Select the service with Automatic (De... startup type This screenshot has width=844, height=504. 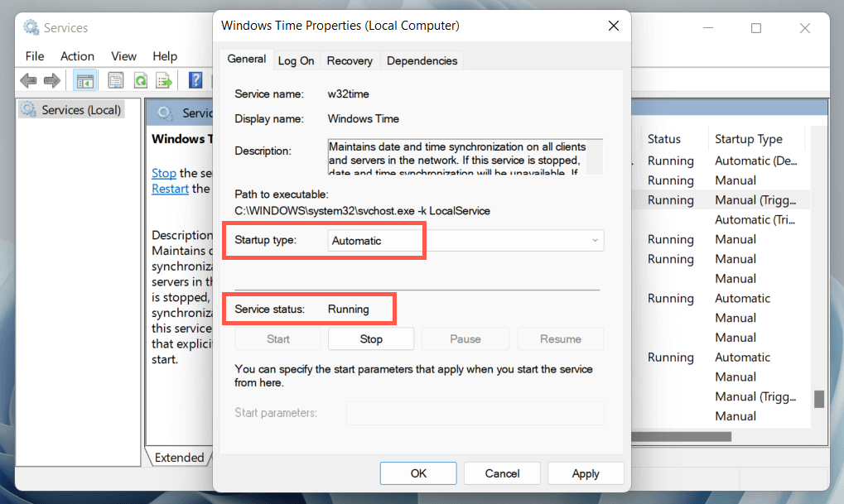point(755,161)
